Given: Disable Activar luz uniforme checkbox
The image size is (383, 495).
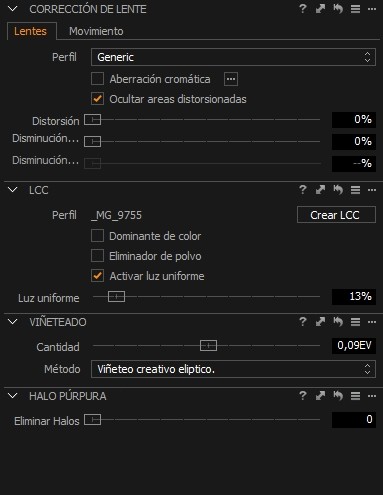Looking at the screenshot, I should (97, 276).
